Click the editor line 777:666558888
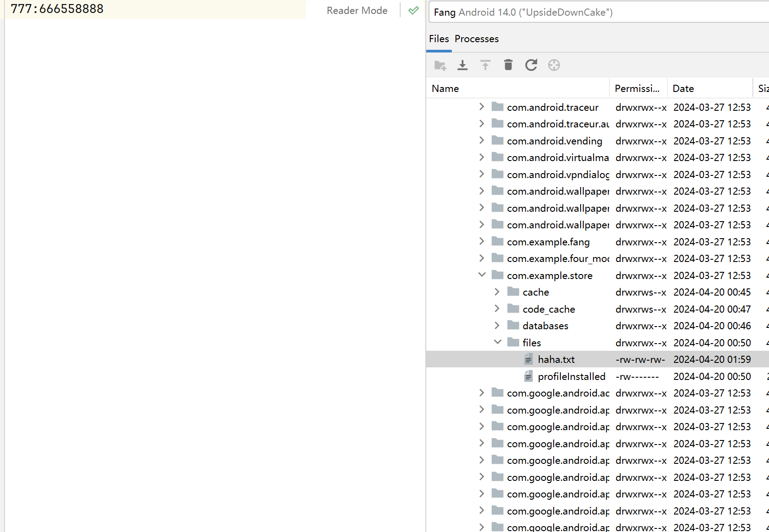The width and height of the screenshot is (769, 532). coord(57,9)
